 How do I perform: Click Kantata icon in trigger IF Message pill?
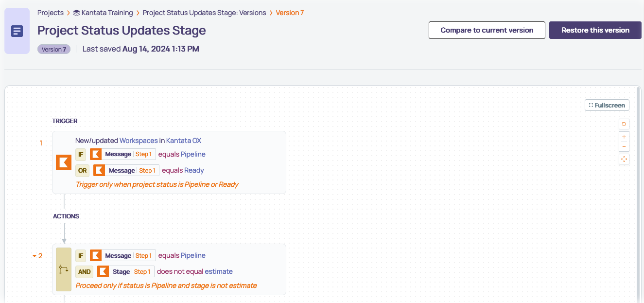[96, 154]
